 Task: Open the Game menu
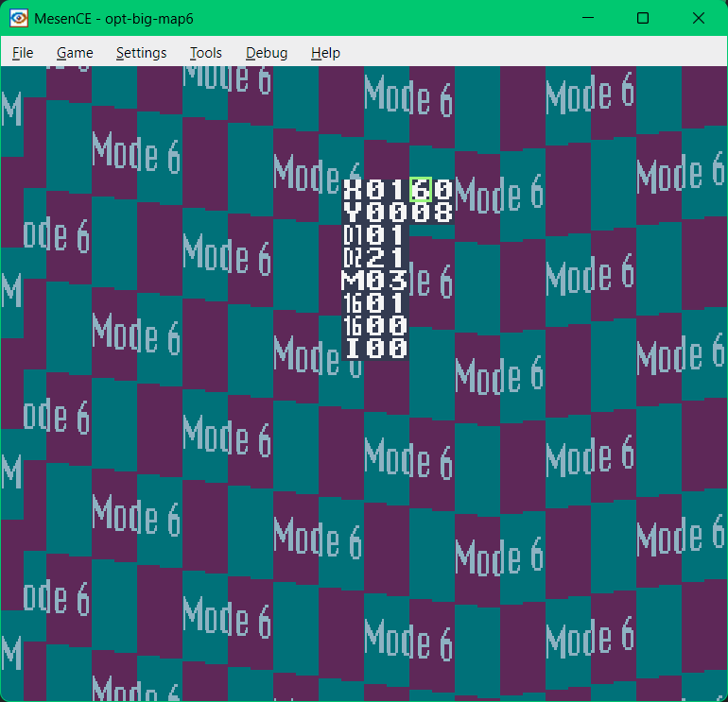tap(75, 53)
